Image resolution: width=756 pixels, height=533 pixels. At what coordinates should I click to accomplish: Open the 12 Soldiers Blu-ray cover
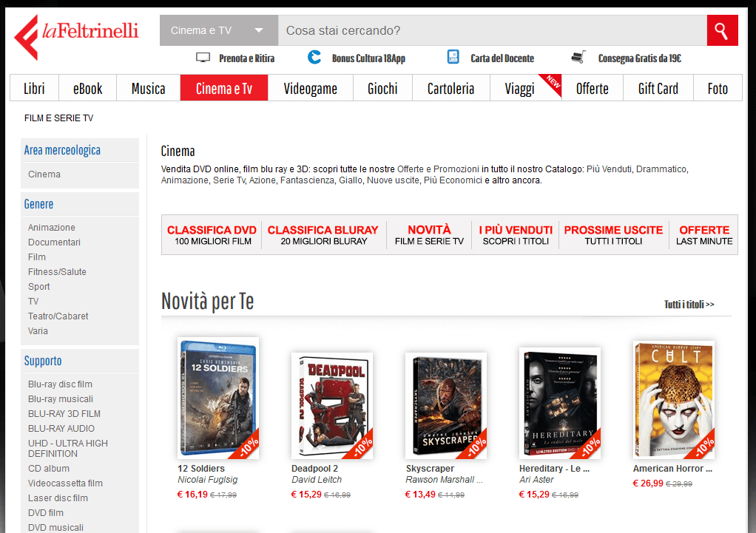[218, 398]
